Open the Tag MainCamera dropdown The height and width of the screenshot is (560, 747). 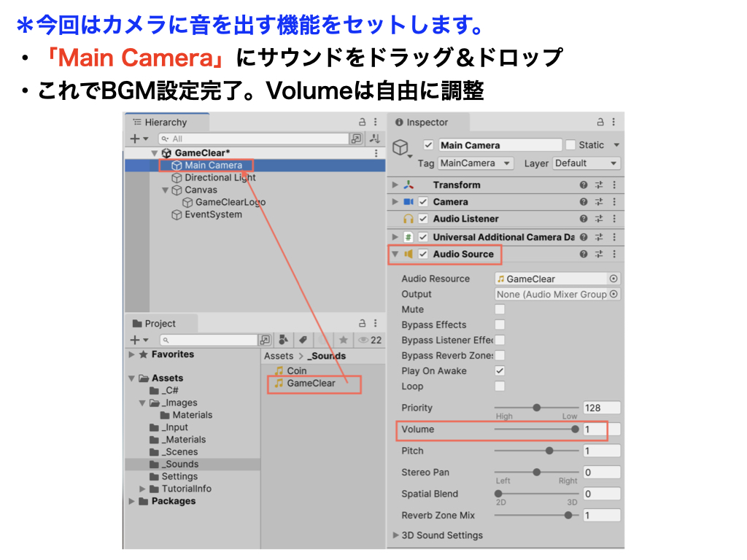tap(476, 163)
